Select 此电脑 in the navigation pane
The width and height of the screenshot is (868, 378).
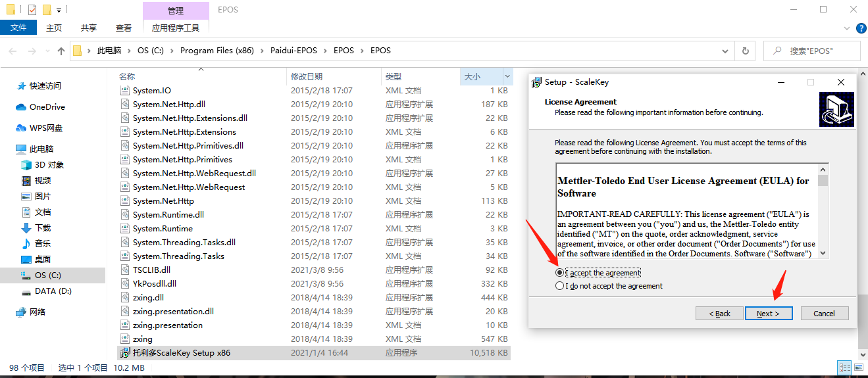coord(41,149)
